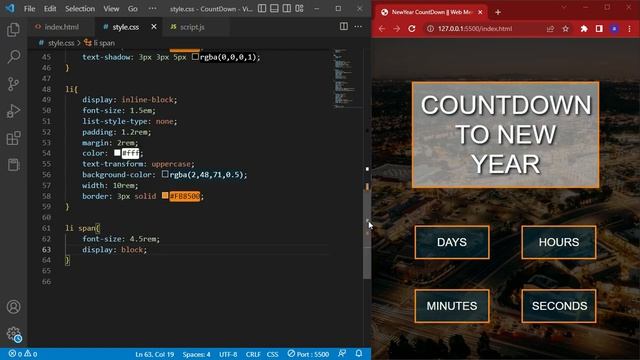Click the browser address bar URL
Screen dimensions: 640x360
pos(475,29)
